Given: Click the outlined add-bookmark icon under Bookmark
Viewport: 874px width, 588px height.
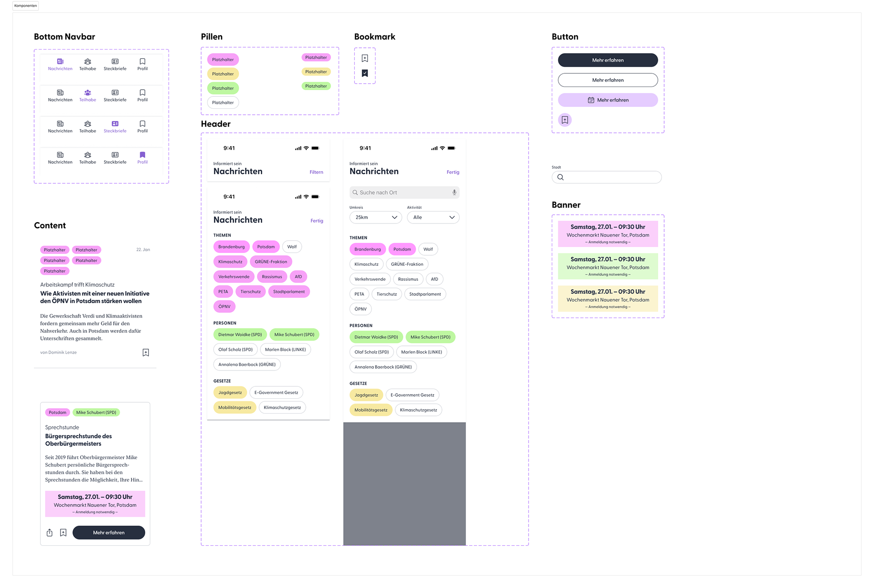Looking at the screenshot, I should [365, 58].
